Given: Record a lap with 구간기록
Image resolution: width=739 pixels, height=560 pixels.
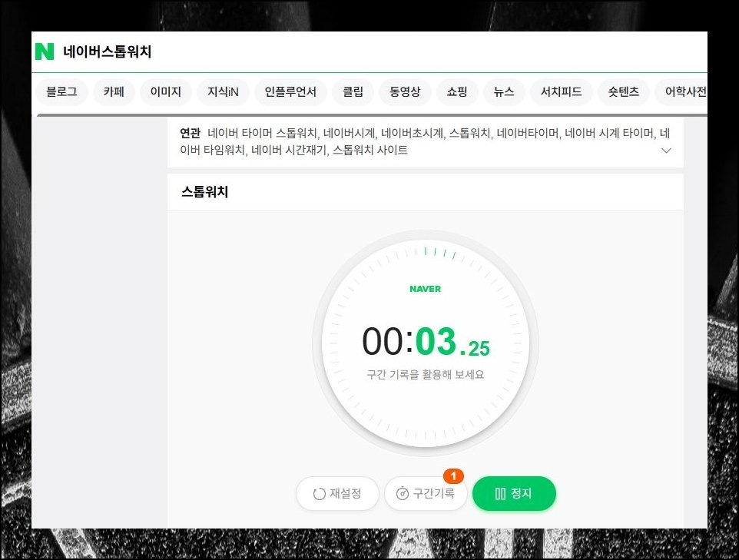Looking at the screenshot, I should click(426, 493).
